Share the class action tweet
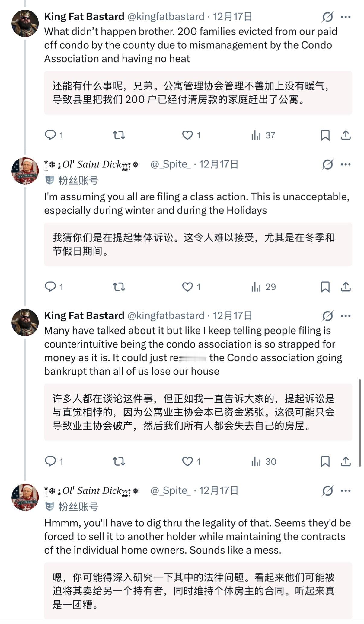The image size is (364, 624). pyautogui.click(x=346, y=286)
